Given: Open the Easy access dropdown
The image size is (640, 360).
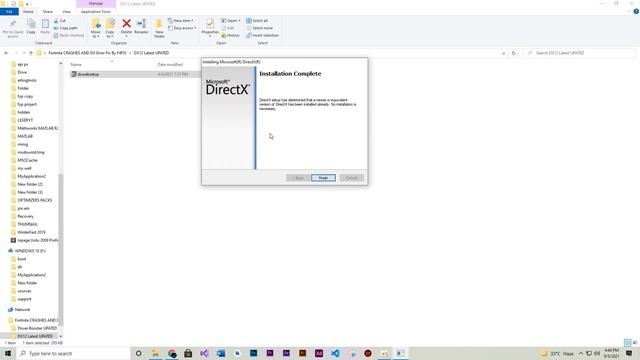Looking at the screenshot, I should [182, 28].
